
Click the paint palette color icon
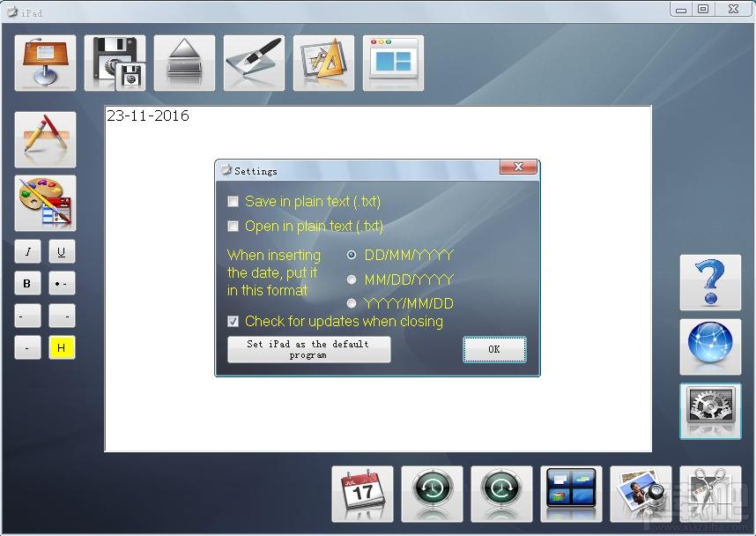click(x=45, y=203)
